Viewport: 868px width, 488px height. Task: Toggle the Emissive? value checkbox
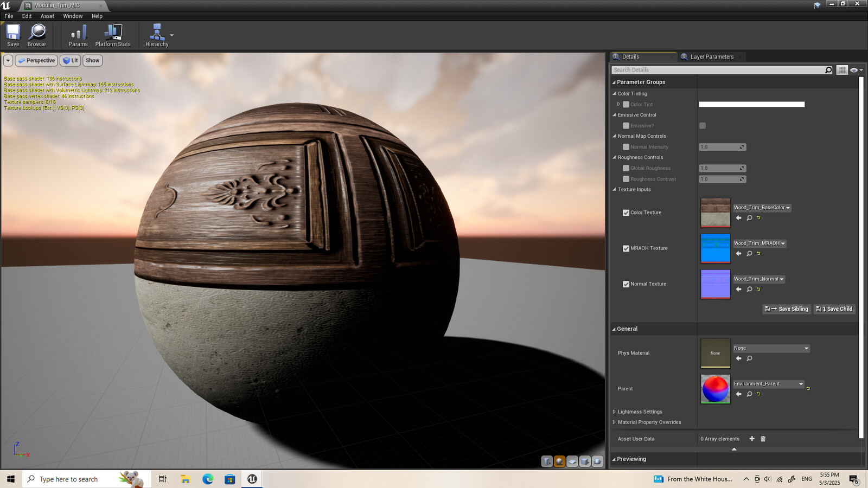click(x=703, y=126)
